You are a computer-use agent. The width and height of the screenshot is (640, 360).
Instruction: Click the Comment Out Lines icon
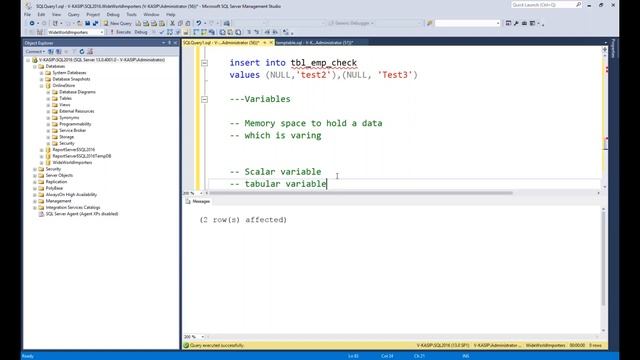click(249, 32)
